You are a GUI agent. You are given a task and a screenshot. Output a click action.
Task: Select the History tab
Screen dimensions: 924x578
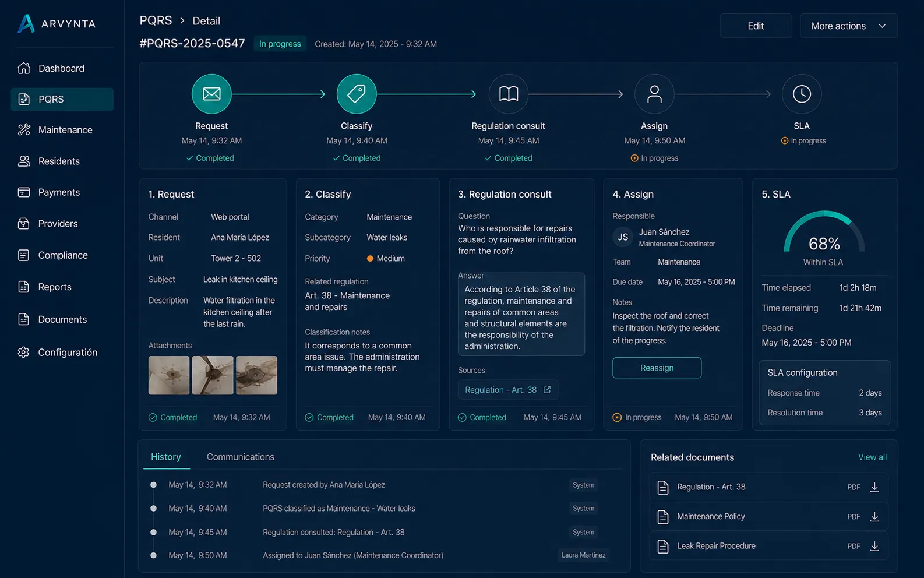[x=166, y=457]
